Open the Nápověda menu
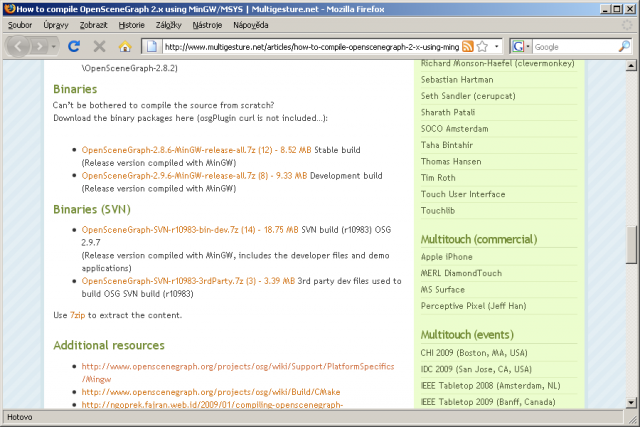This screenshot has height=427, width=640. click(251, 25)
